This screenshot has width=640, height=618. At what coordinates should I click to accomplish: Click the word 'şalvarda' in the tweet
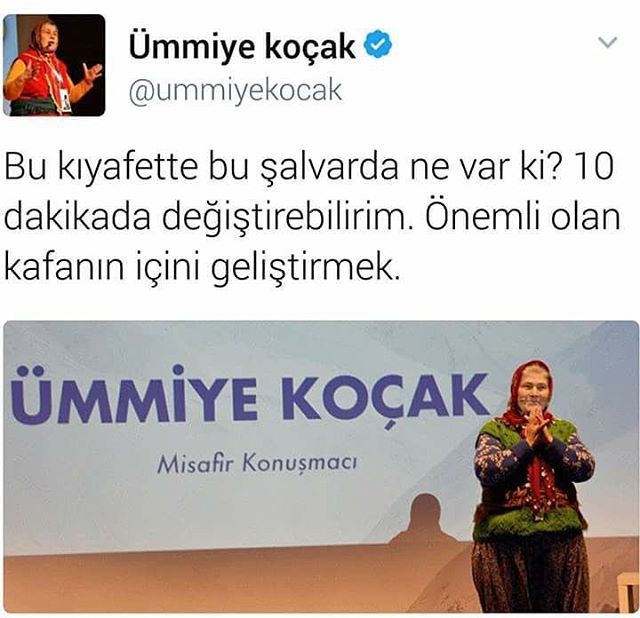pos(329,168)
